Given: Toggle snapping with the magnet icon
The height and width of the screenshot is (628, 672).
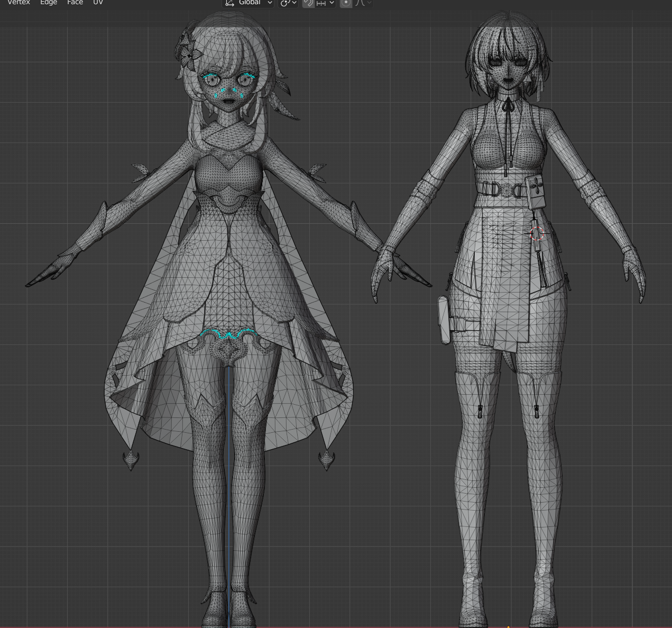Looking at the screenshot, I should [308, 3].
